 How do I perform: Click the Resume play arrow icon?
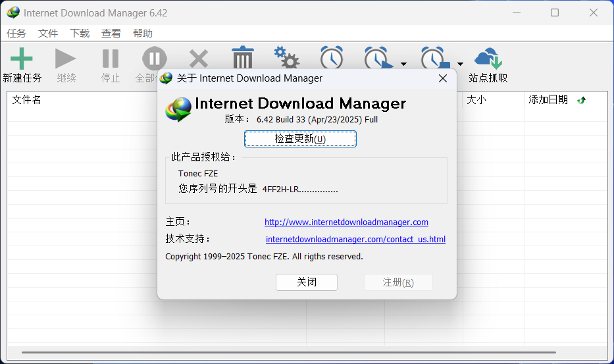[x=65, y=59]
